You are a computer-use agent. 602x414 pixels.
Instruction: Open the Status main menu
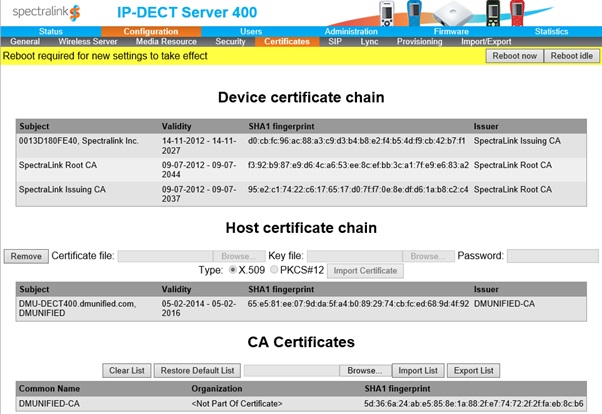click(x=50, y=32)
